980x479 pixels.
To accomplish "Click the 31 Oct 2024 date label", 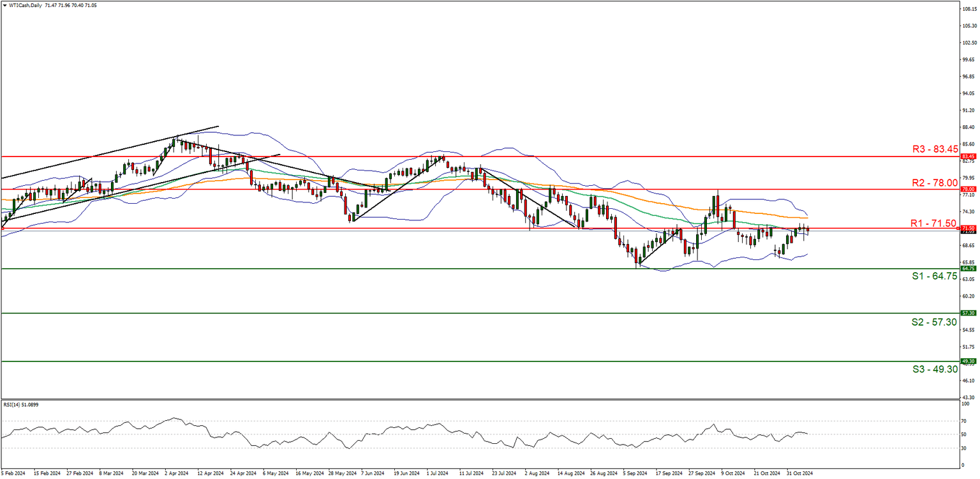I will tap(800, 473).
